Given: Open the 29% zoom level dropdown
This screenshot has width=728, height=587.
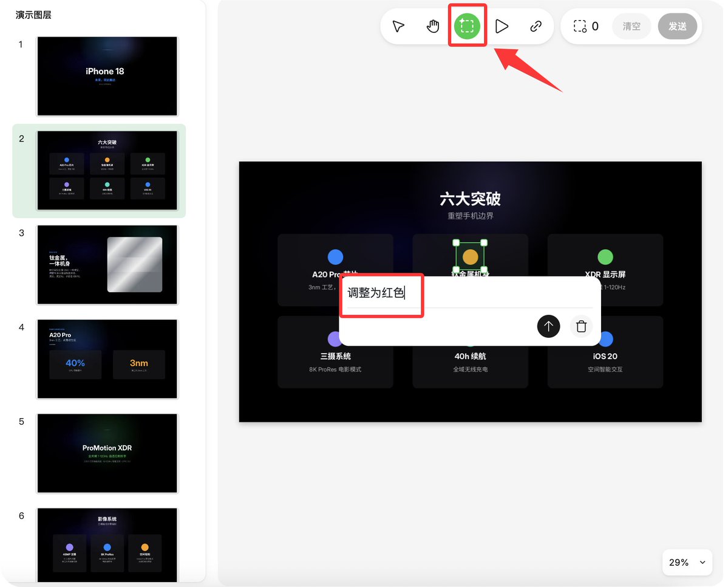Looking at the screenshot, I should (687, 562).
